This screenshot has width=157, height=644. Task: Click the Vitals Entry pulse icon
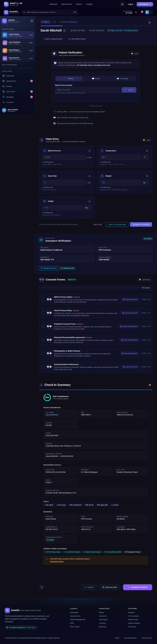pyautogui.click(x=42, y=140)
